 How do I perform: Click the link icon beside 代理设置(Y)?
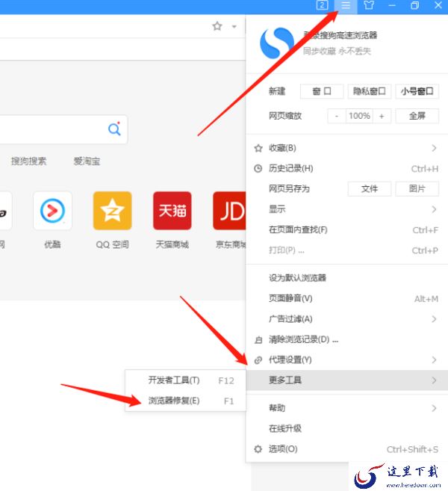(x=258, y=360)
